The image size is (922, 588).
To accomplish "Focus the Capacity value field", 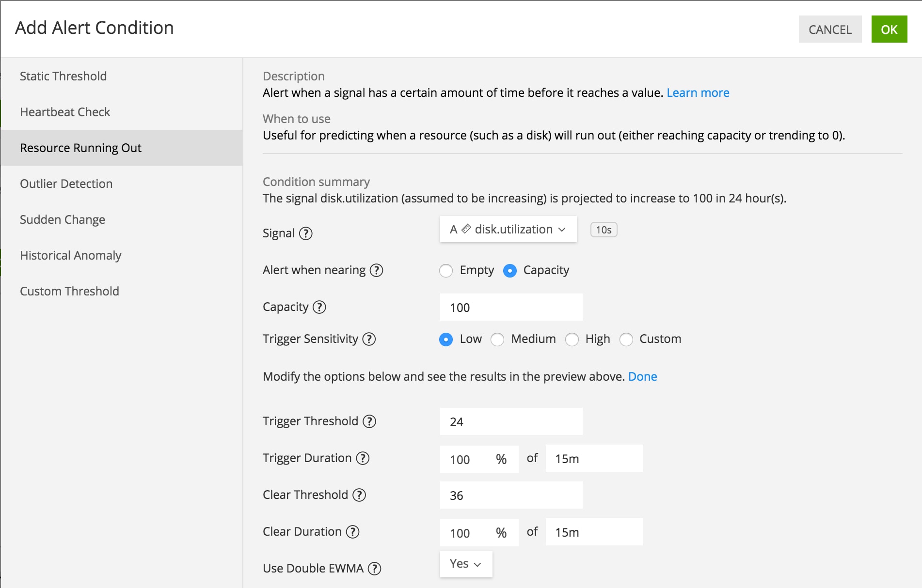I will (x=511, y=307).
